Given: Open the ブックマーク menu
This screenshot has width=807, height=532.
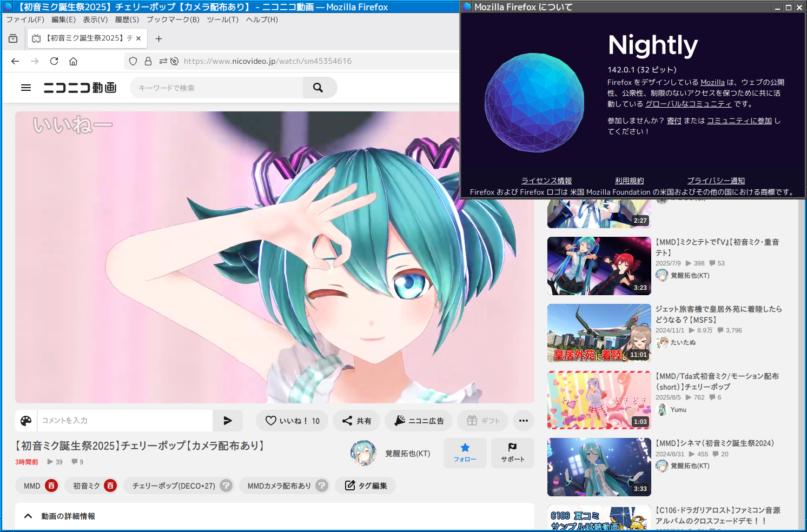Looking at the screenshot, I should click(173, 19).
